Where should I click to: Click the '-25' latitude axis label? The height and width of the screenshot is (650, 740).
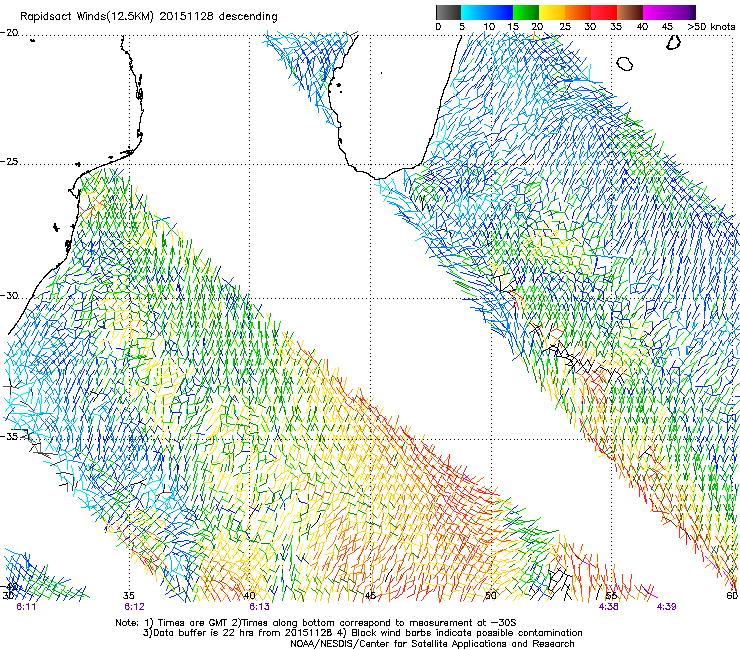(x=9, y=161)
